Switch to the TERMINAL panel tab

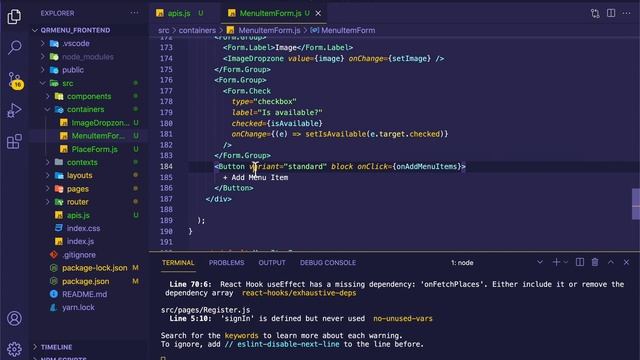pyautogui.click(x=178, y=263)
